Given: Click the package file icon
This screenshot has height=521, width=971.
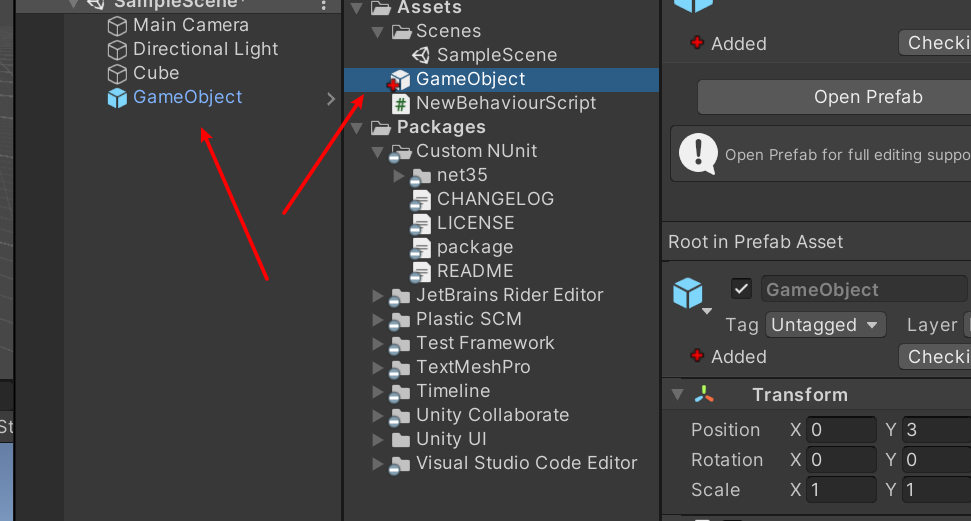Looking at the screenshot, I should [x=420, y=248].
